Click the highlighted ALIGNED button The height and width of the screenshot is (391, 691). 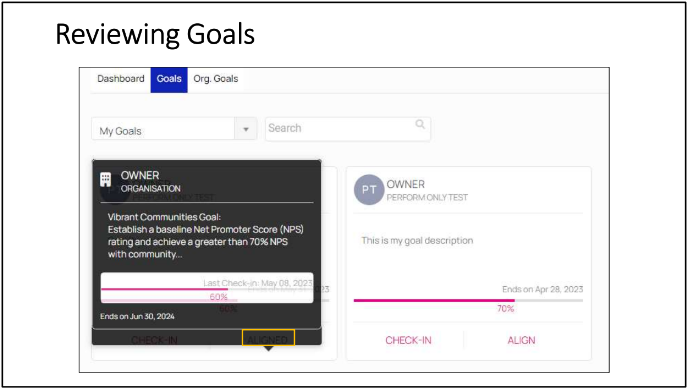coord(268,338)
